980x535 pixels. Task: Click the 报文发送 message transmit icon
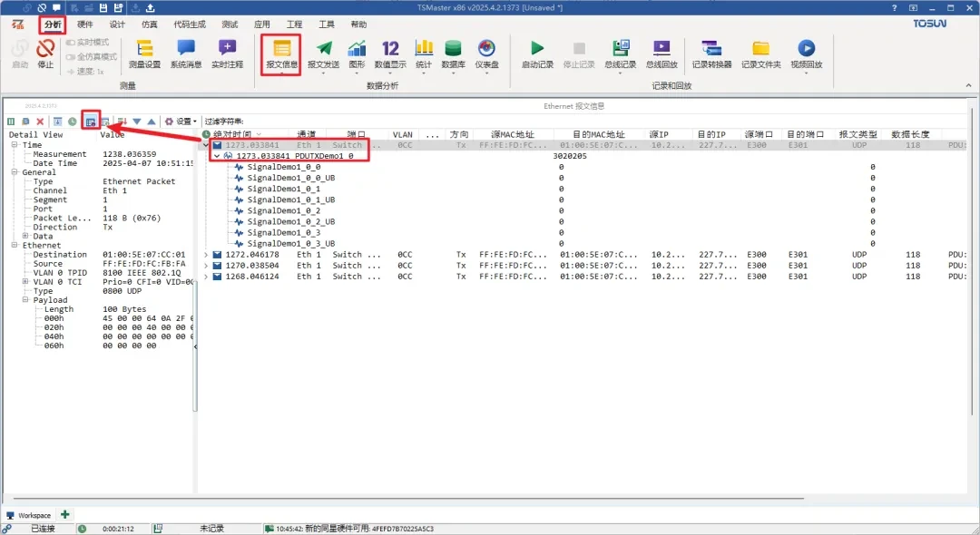(x=323, y=53)
